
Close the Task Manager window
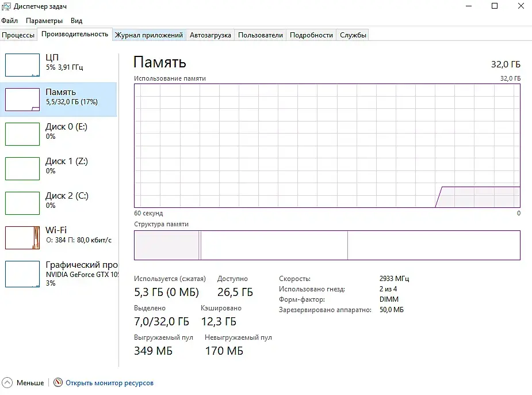click(521, 6)
